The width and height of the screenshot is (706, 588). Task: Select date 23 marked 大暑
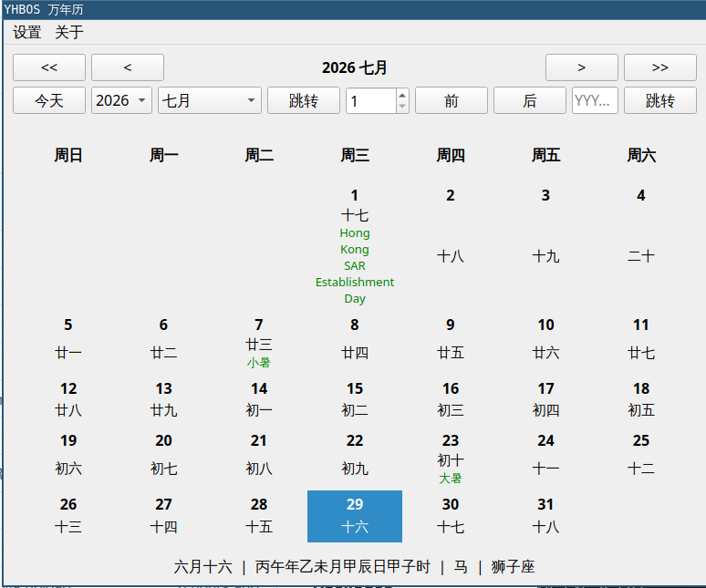(x=451, y=459)
